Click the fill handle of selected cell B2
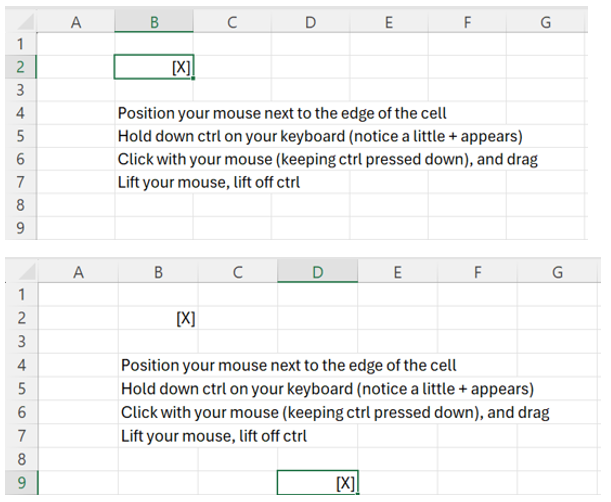Viewport: 611px width, 502px height. [193, 78]
